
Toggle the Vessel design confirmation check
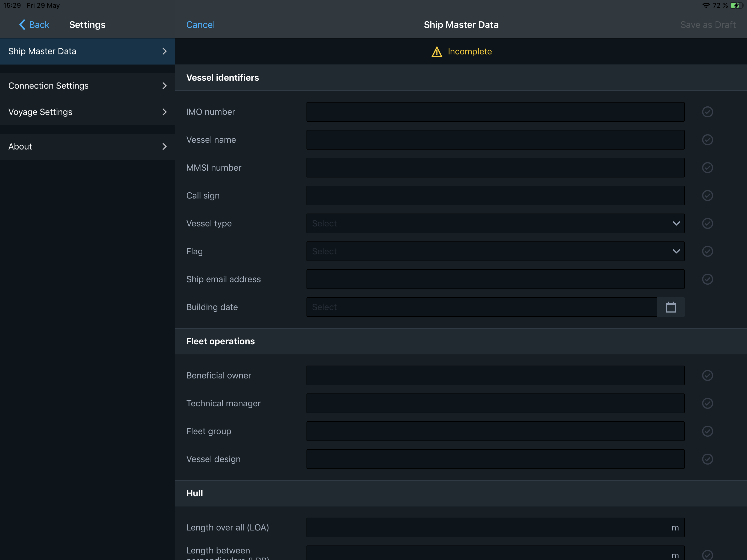[x=707, y=459]
